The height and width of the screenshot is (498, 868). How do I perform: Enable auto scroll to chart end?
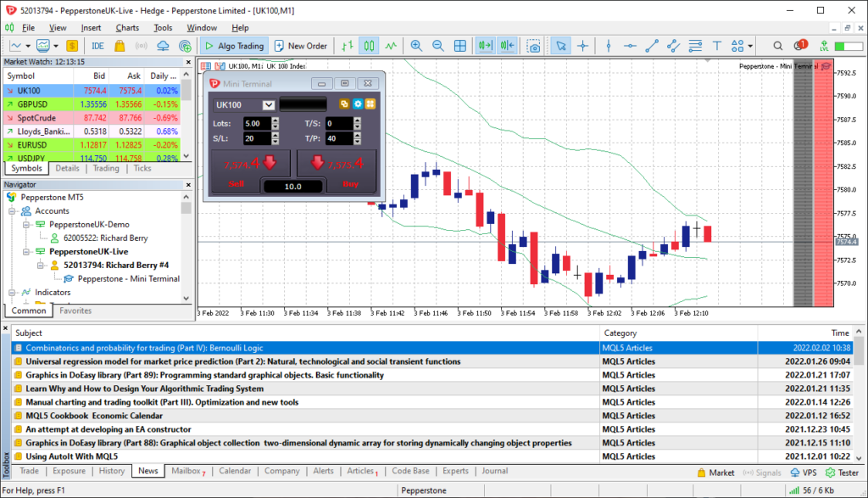coord(484,46)
